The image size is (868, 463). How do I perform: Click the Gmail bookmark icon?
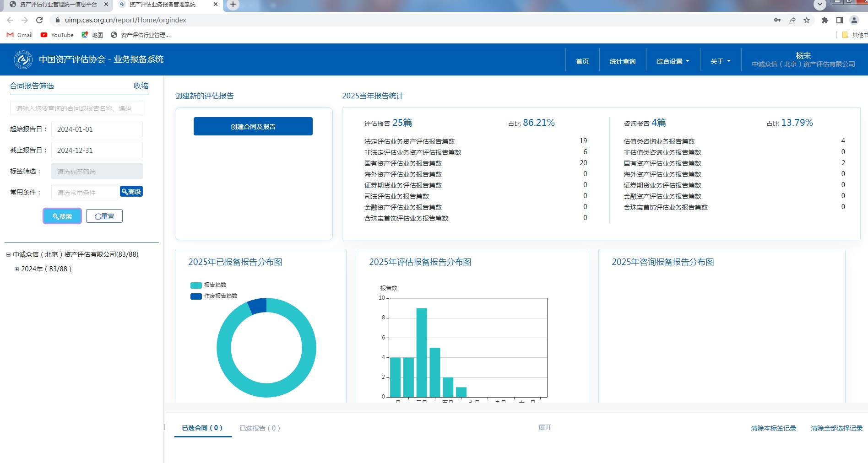10,35
